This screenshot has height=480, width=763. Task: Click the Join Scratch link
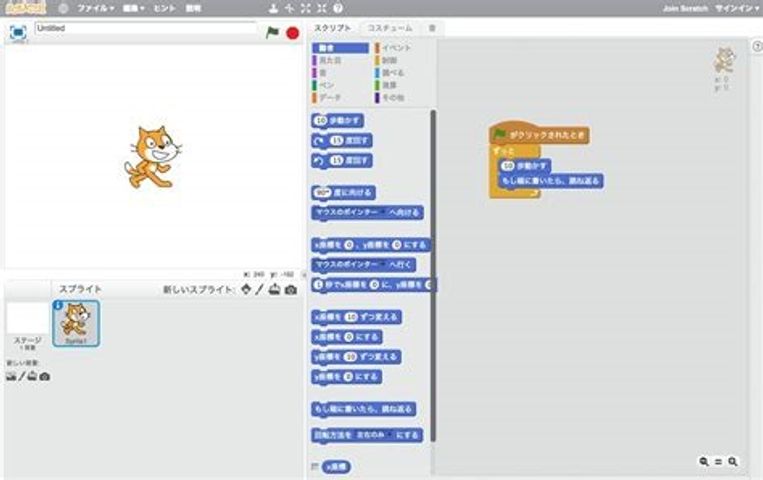(685, 8)
